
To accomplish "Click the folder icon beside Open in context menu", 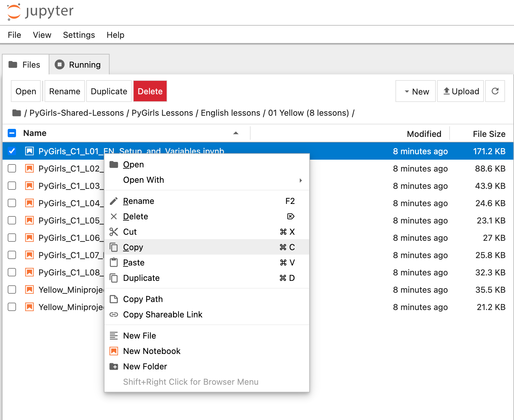I will 114,164.
